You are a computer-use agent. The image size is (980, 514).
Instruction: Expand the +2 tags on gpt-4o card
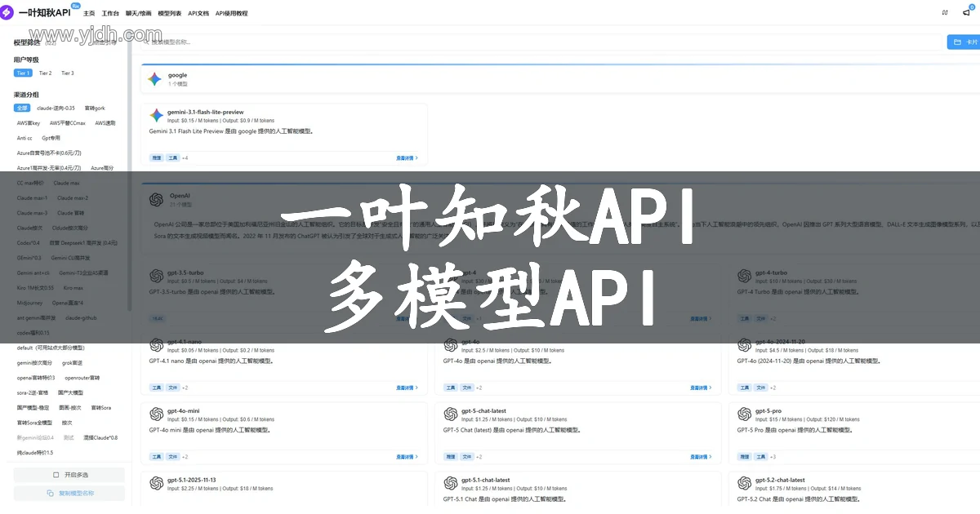pyautogui.click(x=479, y=388)
